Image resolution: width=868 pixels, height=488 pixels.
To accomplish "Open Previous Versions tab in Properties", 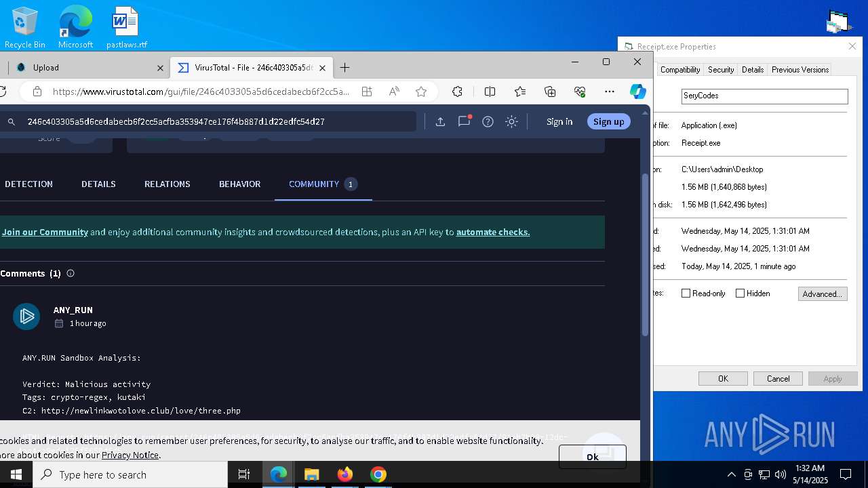I will [800, 70].
